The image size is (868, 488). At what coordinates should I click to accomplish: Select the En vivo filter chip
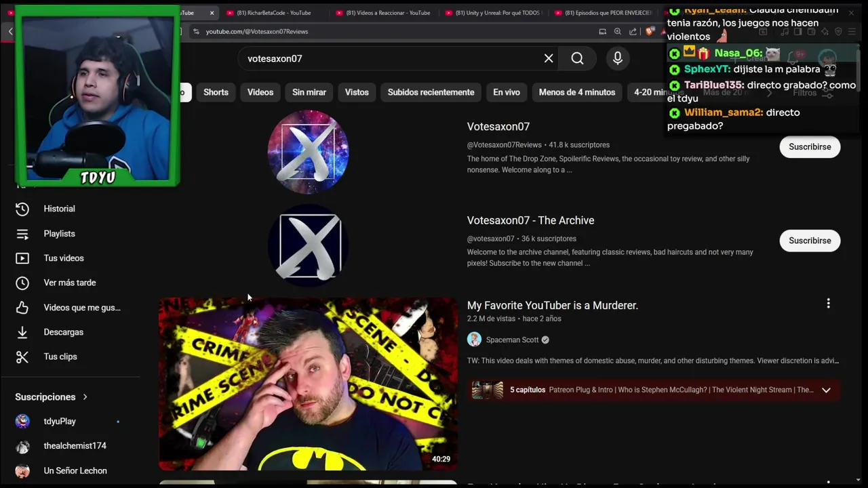[507, 92]
